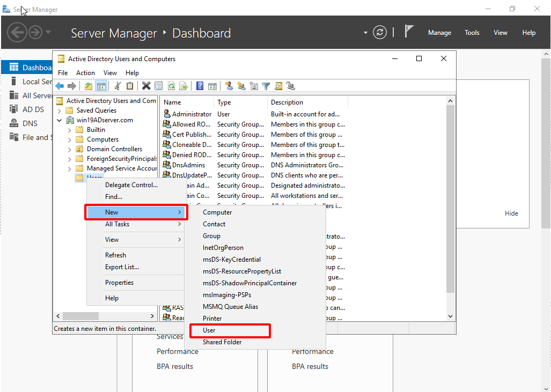Click the Hide link on dashboard
The height and width of the screenshot is (392, 551).
coord(511,213)
